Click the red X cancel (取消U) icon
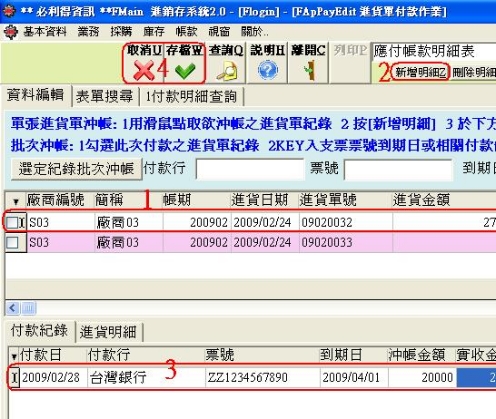 144,70
